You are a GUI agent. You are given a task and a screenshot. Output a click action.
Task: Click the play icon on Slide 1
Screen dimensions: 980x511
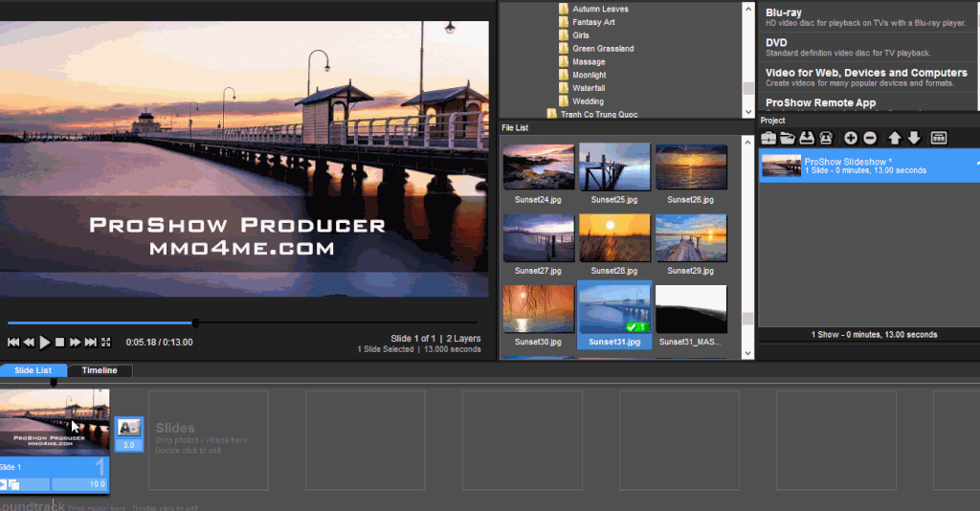[x=3, y=485]
